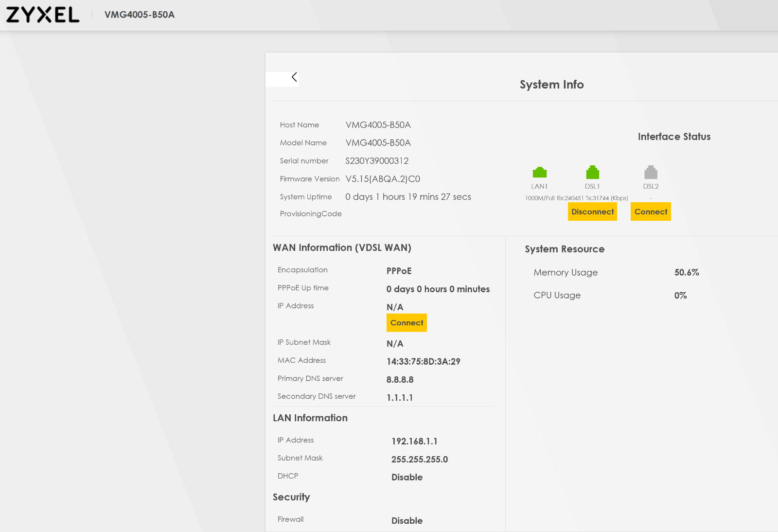This screenshot has width=778, height=532.
Task: Click the Encapsulation label
Action: 302,270
